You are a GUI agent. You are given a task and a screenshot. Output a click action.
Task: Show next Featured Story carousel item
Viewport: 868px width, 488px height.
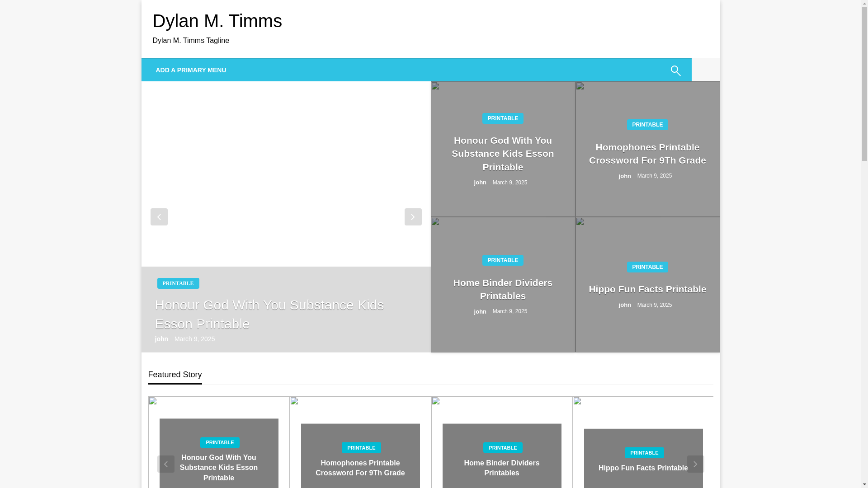[x=695, y=464]
